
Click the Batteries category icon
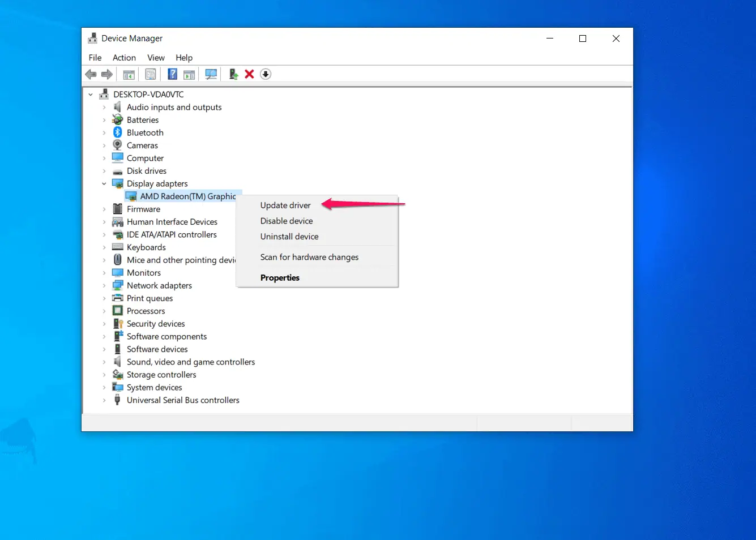click(118, 119)
